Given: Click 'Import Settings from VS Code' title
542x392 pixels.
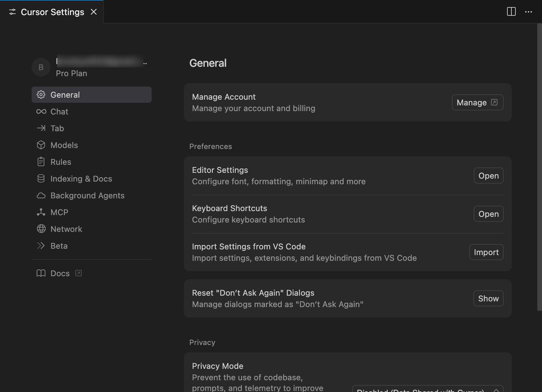Looking at the screenshot, I should [249, 246].
